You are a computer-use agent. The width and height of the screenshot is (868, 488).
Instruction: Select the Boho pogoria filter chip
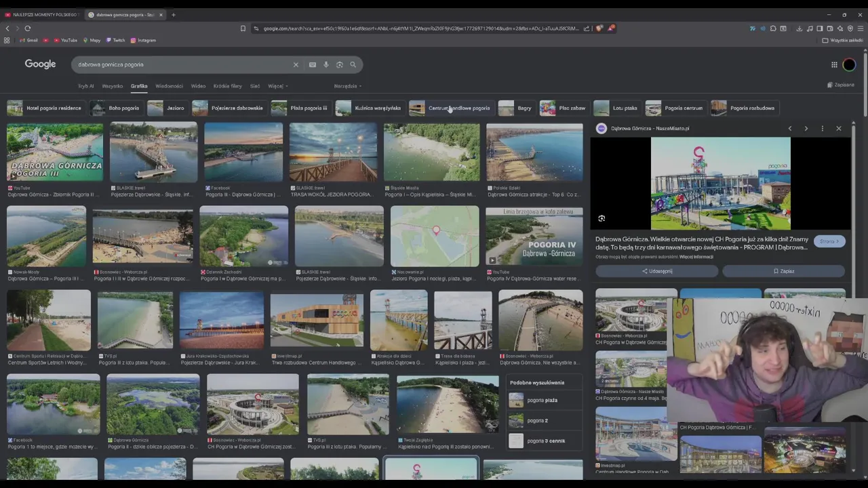click(x=115, y=108)
